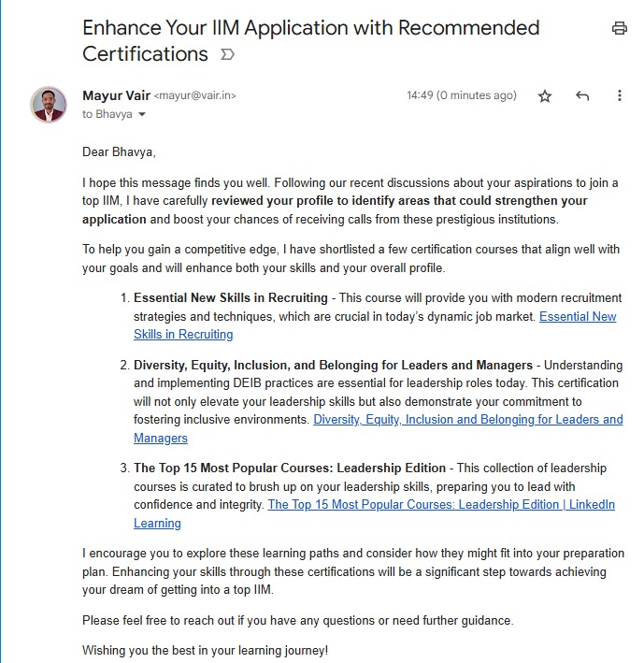Click the sender address mayur@vair.in
The height and width of the screenshot is (663, 644).
coord(194,95)
